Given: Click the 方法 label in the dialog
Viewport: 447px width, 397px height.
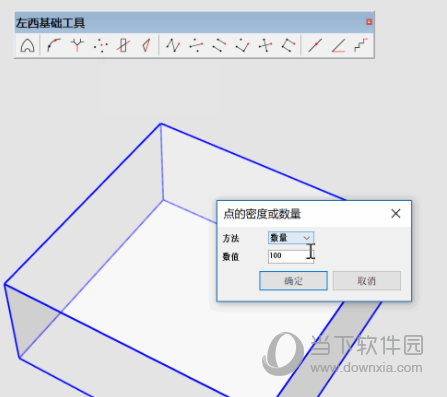Looking at the screenshot, I should tap(231, 238).
